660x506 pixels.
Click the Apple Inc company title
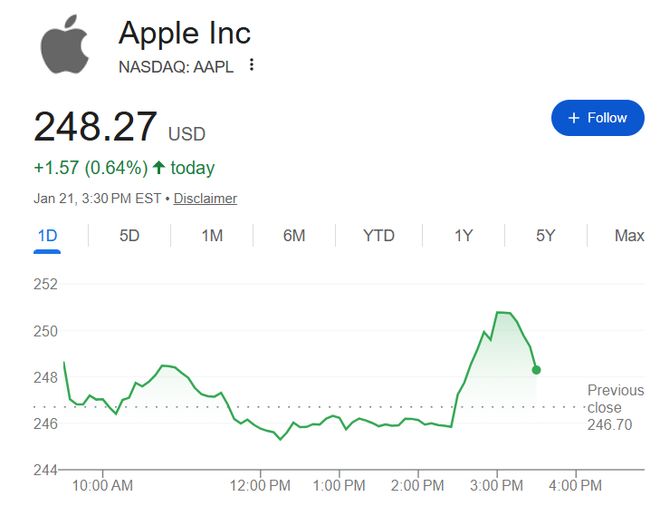(x=184, y=32)
